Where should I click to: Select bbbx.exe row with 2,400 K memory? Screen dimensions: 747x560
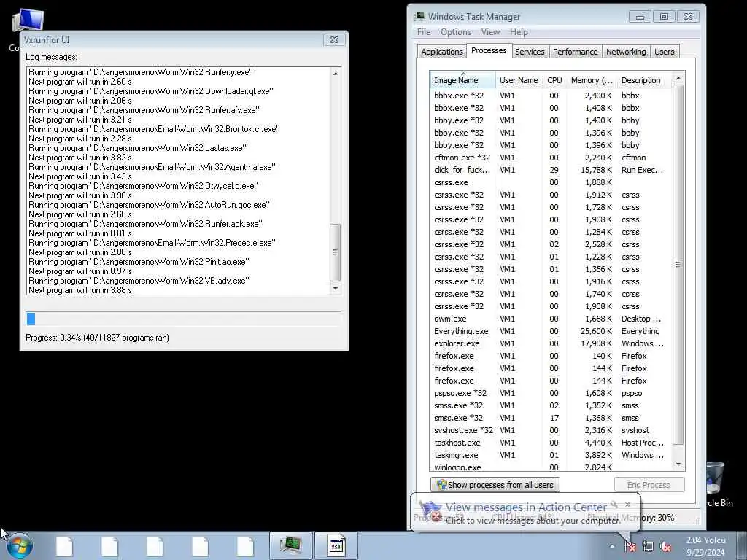[x=550, y=96]
